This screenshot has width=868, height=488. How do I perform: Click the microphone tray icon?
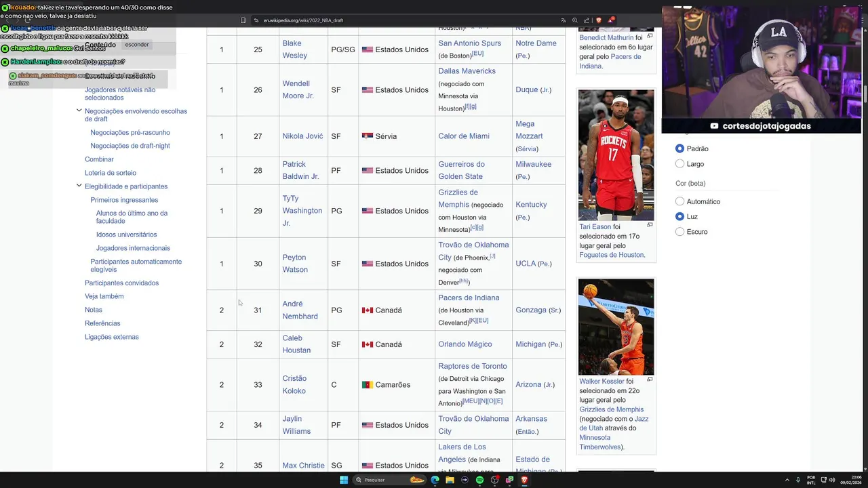[798, 480]
